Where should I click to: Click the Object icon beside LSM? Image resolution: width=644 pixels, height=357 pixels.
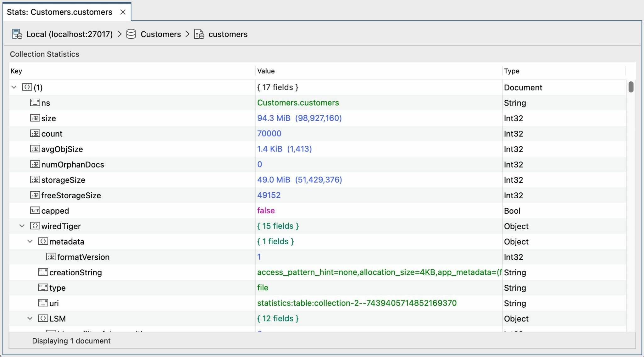point(44,318)
